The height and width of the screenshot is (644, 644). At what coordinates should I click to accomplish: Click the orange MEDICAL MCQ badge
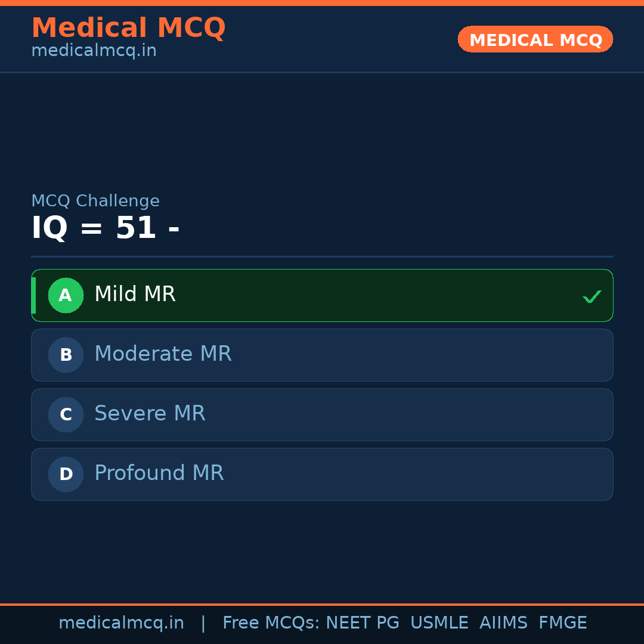[535, 39]
